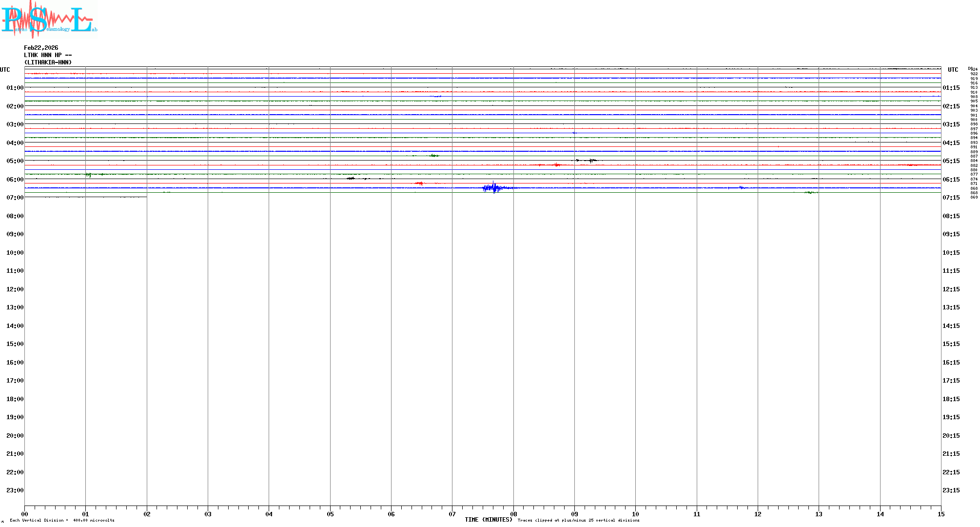Click the UTC label on the left side
Image resolution: width=980 pixels, height=527 pixels.
tap(5, 70)
